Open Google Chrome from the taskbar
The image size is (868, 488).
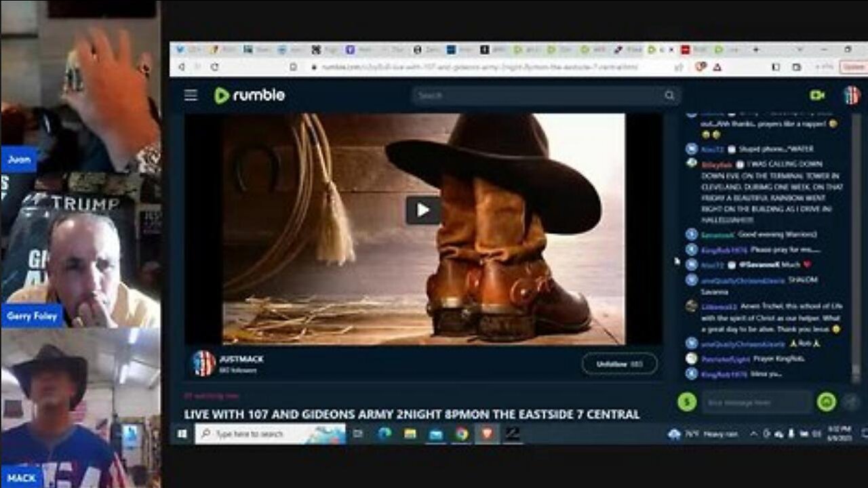point(462,434)
